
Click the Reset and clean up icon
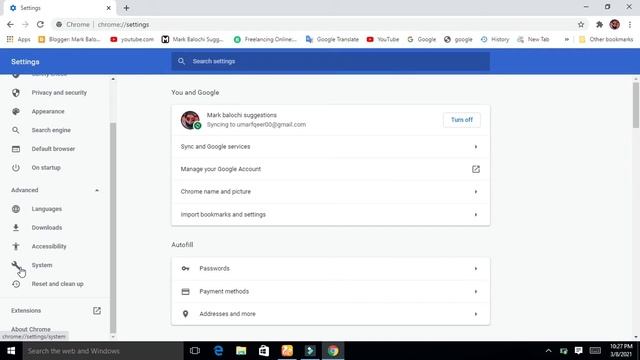[16, 284]
